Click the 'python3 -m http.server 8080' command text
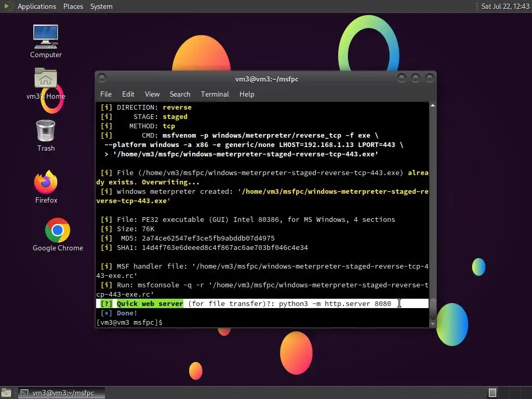Viewport: 532px width, 399px height. [335, 303]
